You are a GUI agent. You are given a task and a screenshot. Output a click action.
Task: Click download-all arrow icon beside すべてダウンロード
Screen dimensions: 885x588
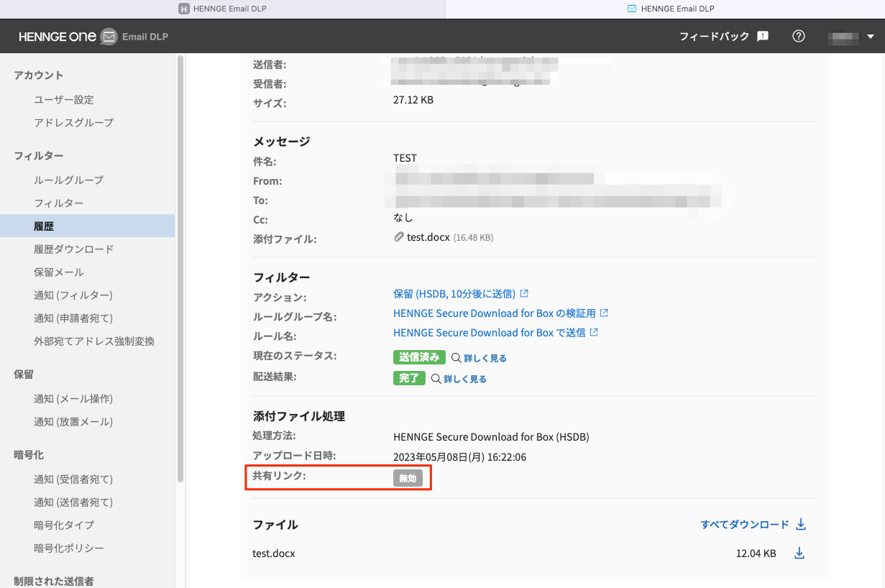point(801,525)
